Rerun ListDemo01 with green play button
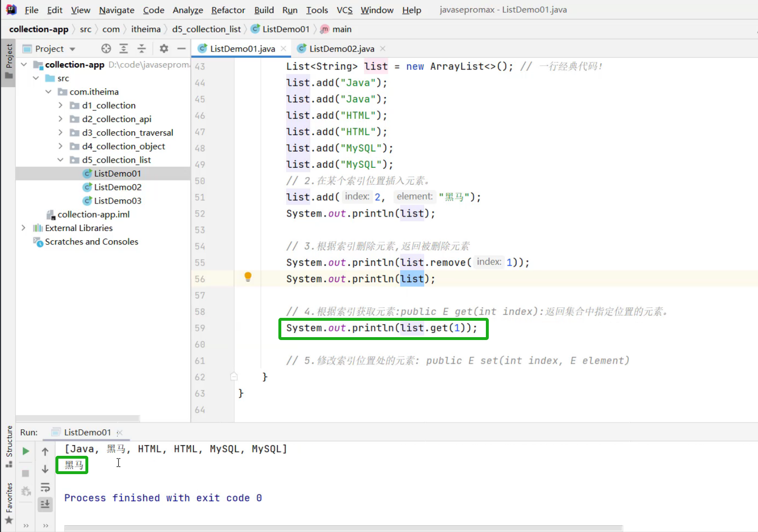Screen dimensions: 758x532 click(x=26, y=451)
